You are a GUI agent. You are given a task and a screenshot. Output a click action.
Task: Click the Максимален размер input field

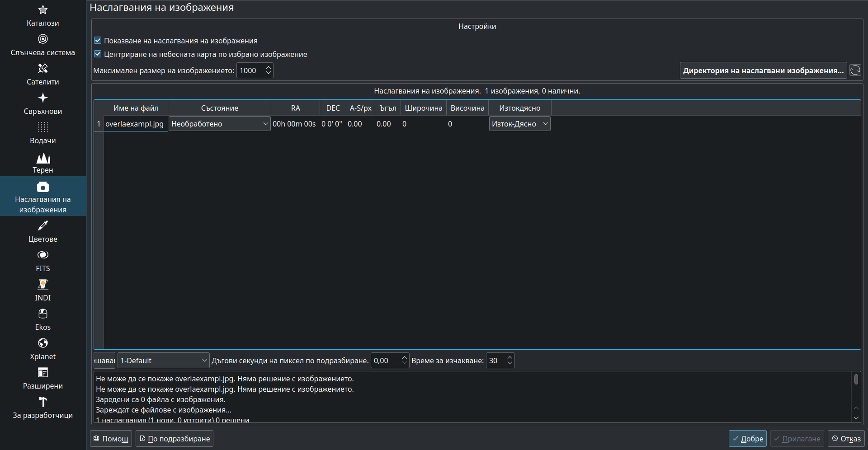[x=250, y=70]
